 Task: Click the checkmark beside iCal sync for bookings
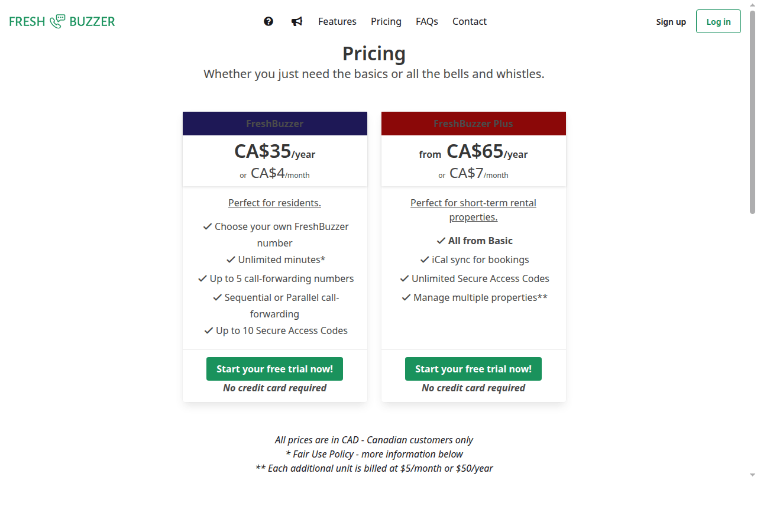(x=425, y=259)
